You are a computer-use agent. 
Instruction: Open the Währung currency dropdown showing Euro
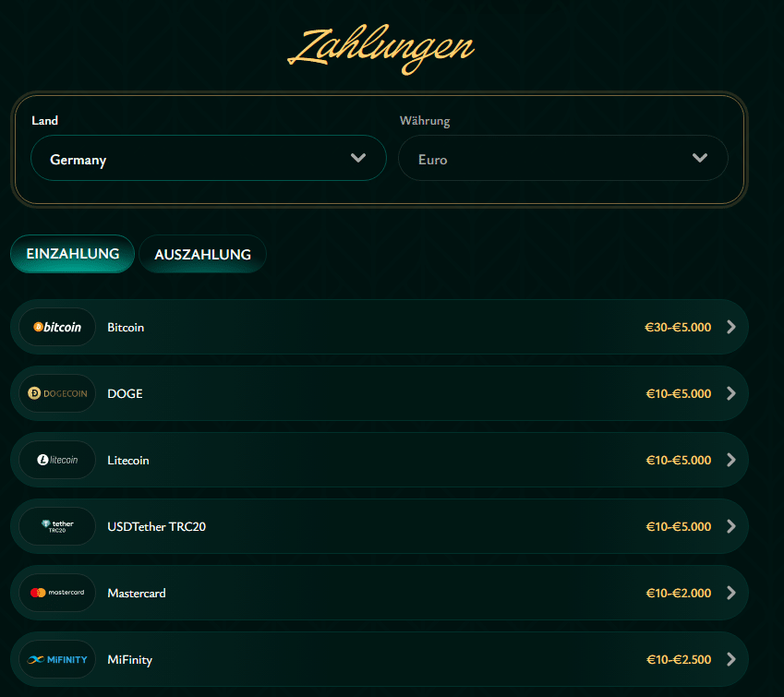click(562, 158)
